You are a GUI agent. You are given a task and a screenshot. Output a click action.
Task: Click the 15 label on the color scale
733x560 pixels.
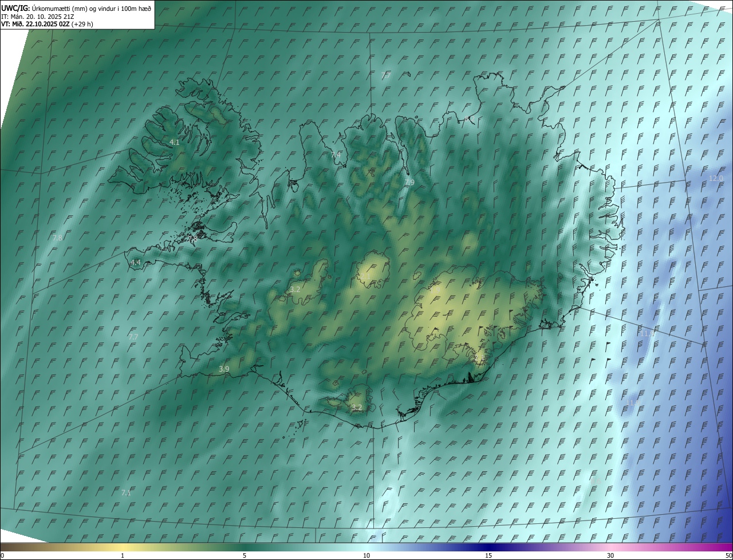[x=488, y=555]
